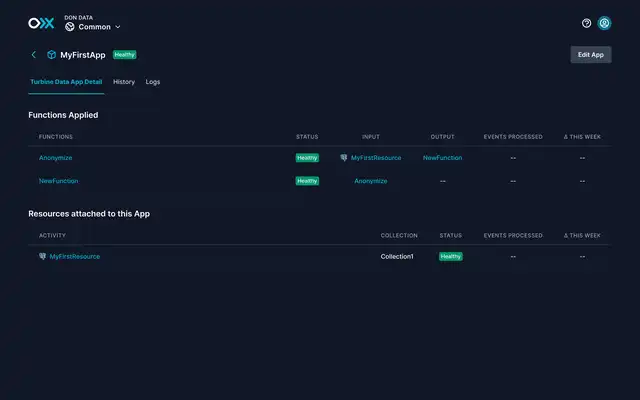Click resource icon in Resources table row
Screen dimensions: 640x400
click(x=42, y=256)
